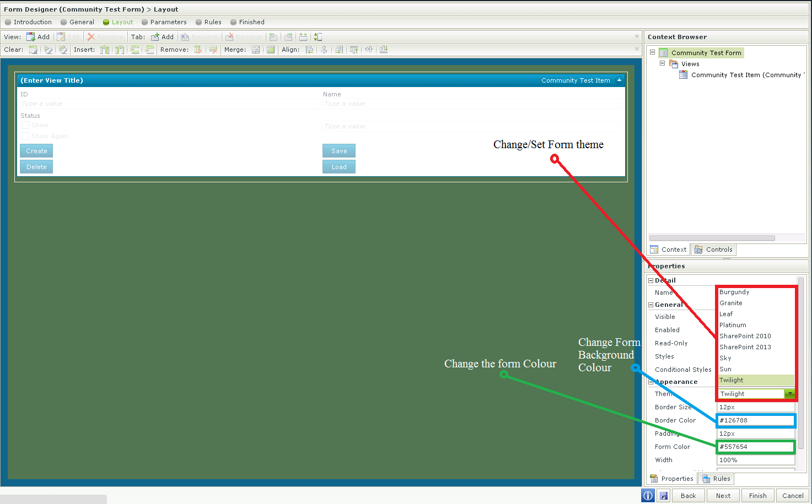Screen dimensions: 812x504
Task: Click the Align center icon
Action: (x=324, y=50)
